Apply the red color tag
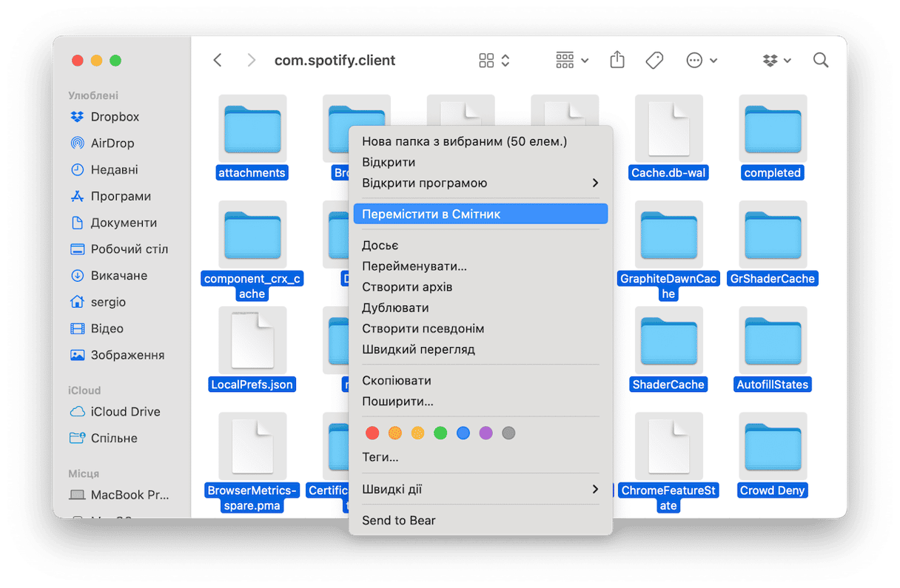 pos(373,433)
